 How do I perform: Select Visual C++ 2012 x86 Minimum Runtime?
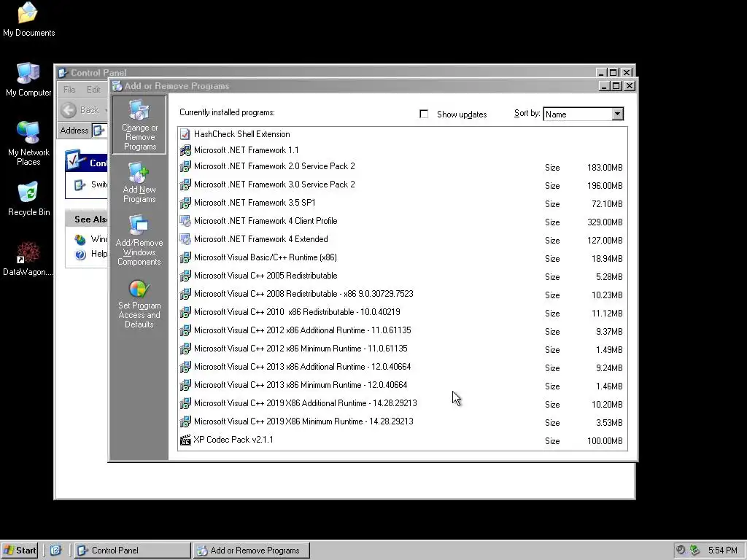[x=403, y=349]
